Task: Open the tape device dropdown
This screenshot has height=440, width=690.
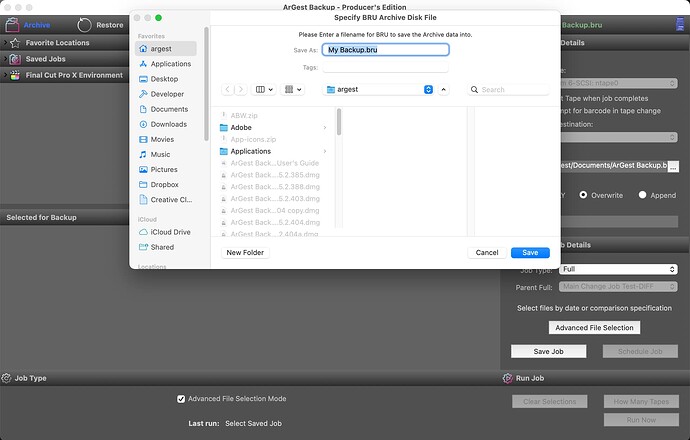Action: (619, 83)
